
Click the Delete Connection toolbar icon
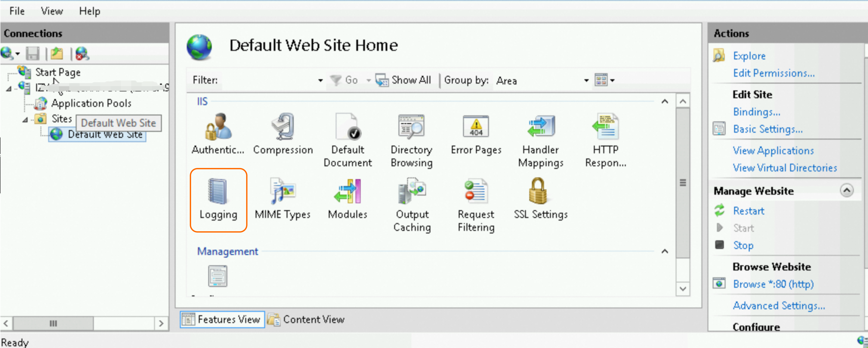(82, 54)
